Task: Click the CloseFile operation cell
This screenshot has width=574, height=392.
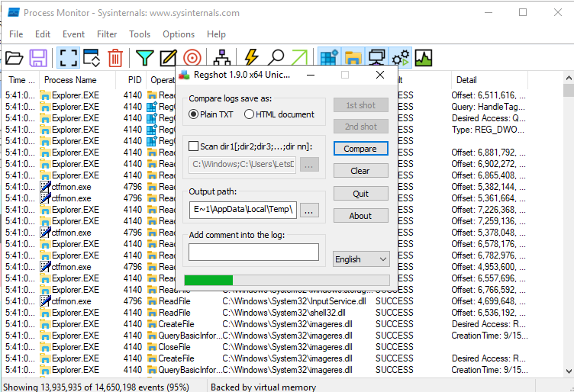Action: [174, 347]
